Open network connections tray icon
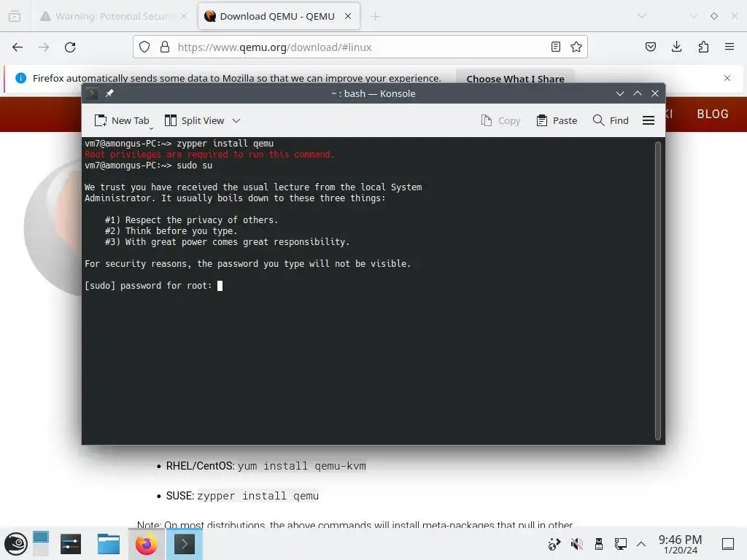 (620, 544)
